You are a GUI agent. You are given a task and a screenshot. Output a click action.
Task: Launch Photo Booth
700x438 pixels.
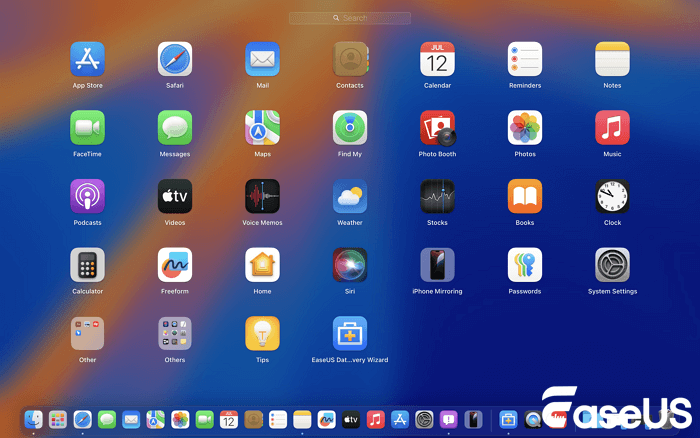click(x=438, y=128)
